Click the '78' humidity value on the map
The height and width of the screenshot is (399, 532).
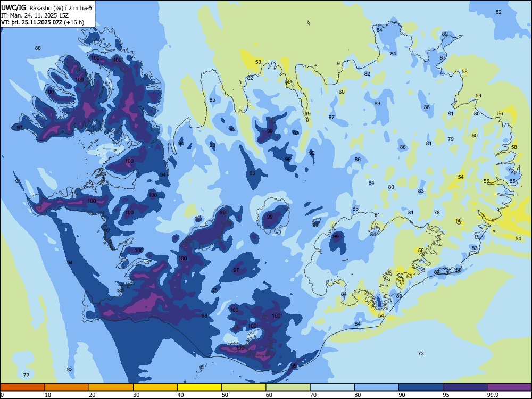pos(437,213)
